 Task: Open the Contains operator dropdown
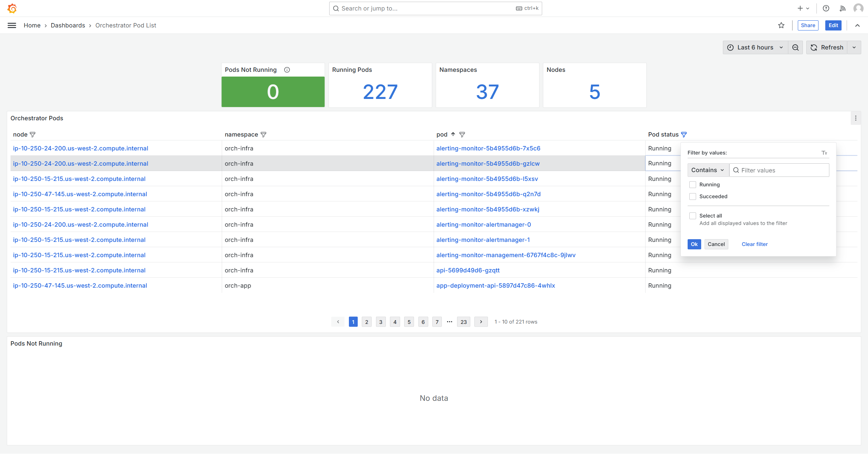708,170
